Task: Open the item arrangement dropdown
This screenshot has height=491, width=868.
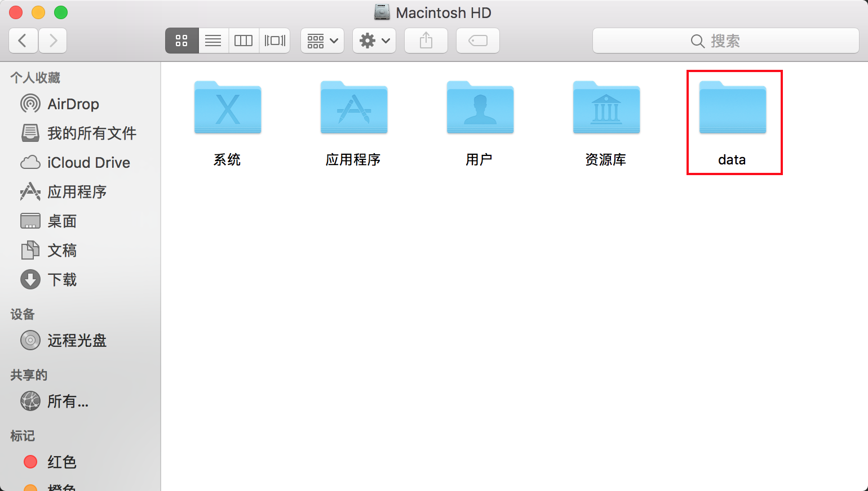Action: [x=322, y=41]
